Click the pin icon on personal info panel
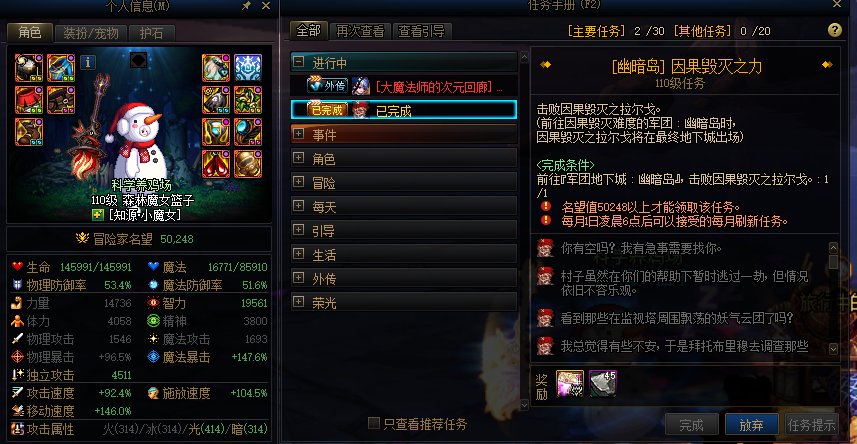The height and width of the screenshot is (444, 857). tap(246, 5)
